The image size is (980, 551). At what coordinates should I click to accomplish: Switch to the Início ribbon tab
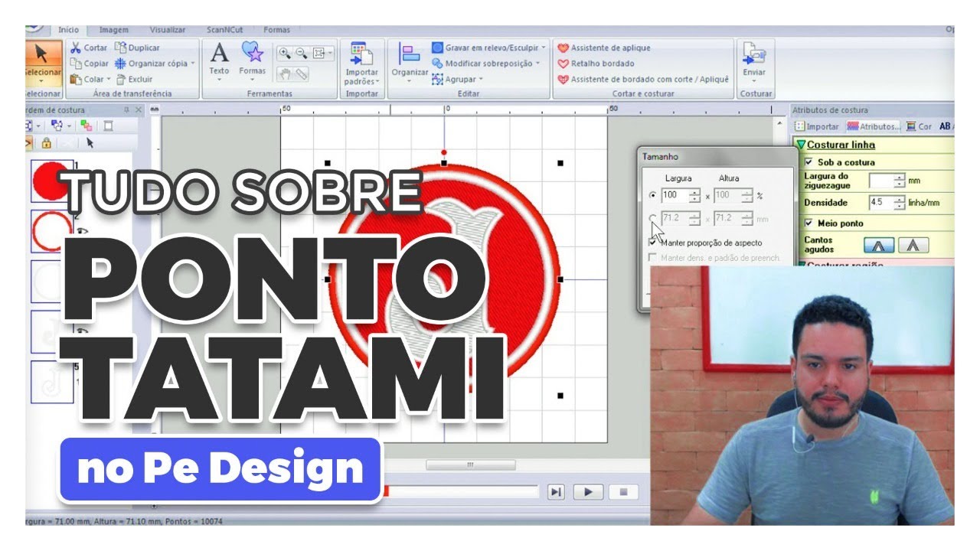tap(69, 30)
